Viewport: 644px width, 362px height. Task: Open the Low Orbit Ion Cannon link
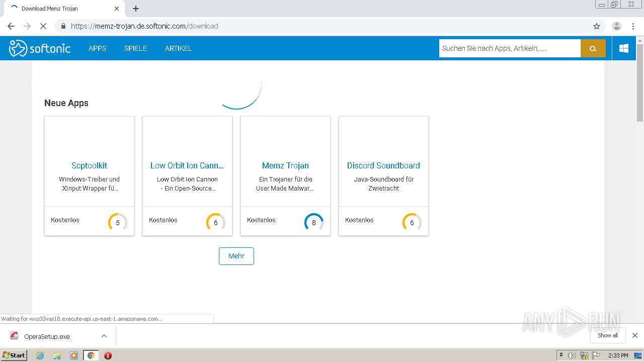(187, 165)
